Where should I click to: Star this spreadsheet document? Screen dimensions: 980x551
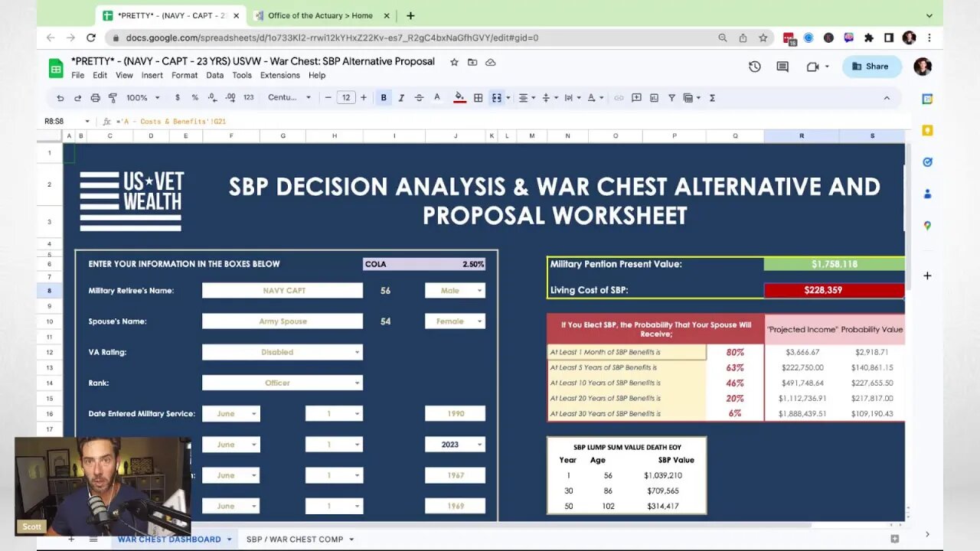[x=455, y=62]
